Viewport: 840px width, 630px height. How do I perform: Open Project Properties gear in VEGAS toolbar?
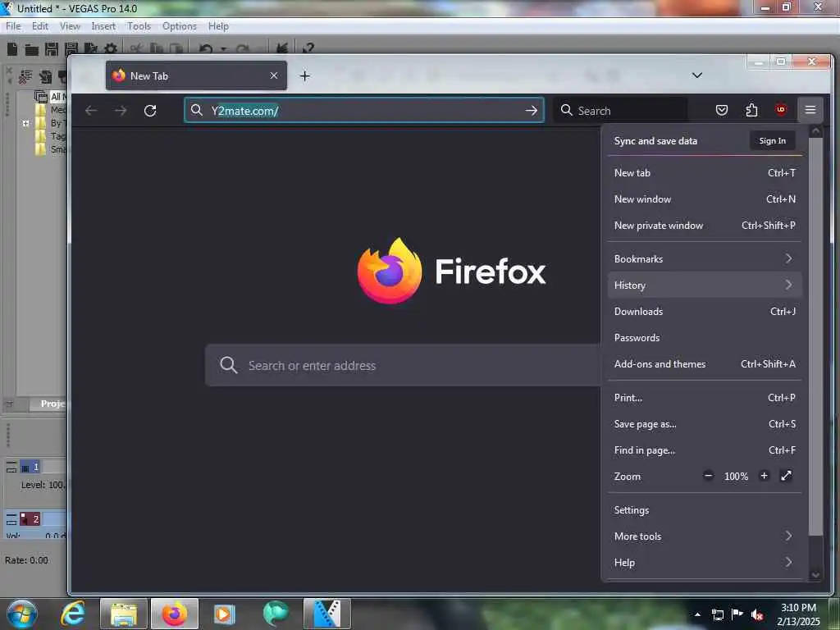coord(111,49)
